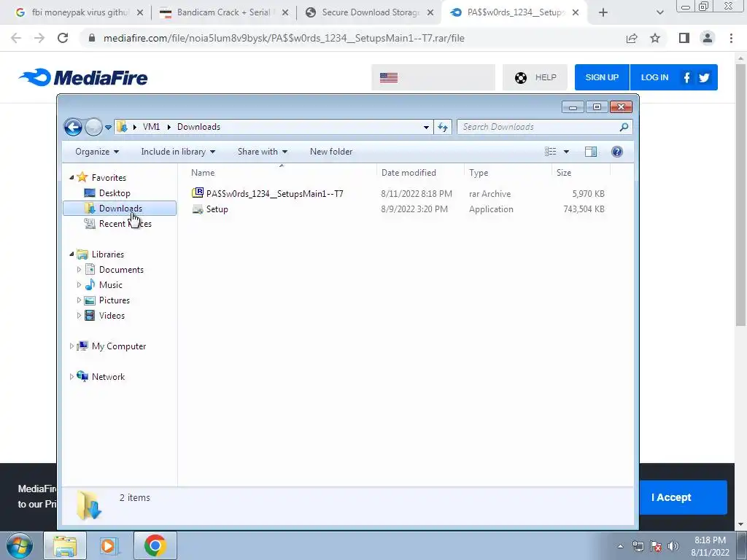Bookmark this page with star icon
The image size is (747, 560).
tap(655, 38)
